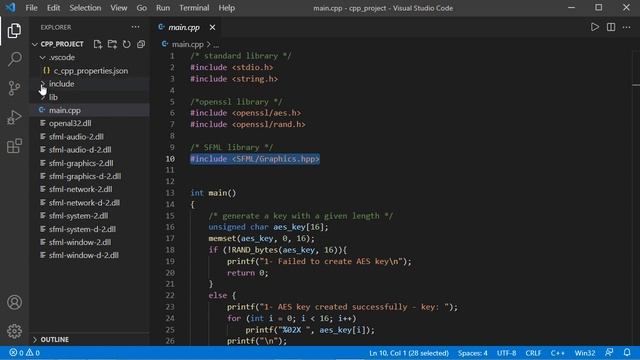Open the Run and Debug view
Viewport: 640px width, 360px height.
[x=14, y=117]
